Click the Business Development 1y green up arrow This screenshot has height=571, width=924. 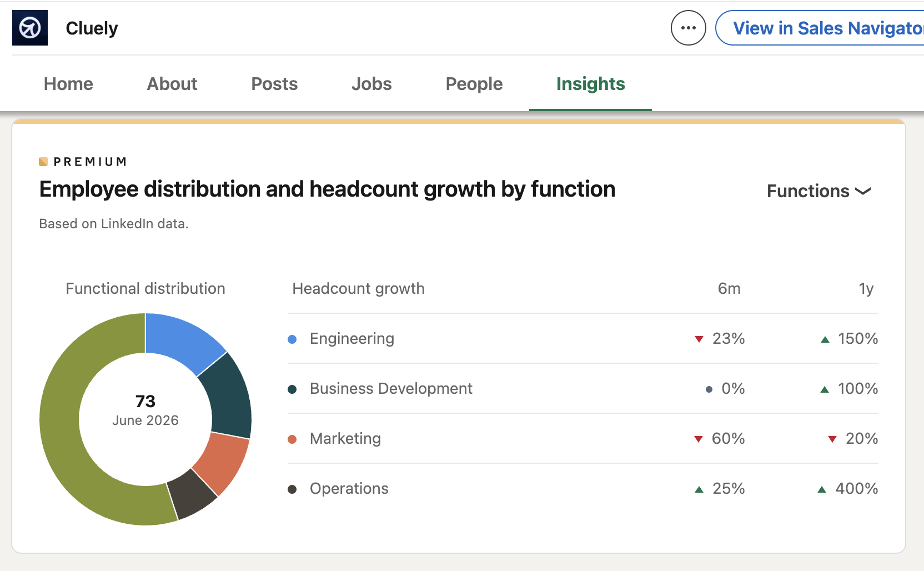click(825, 389)
